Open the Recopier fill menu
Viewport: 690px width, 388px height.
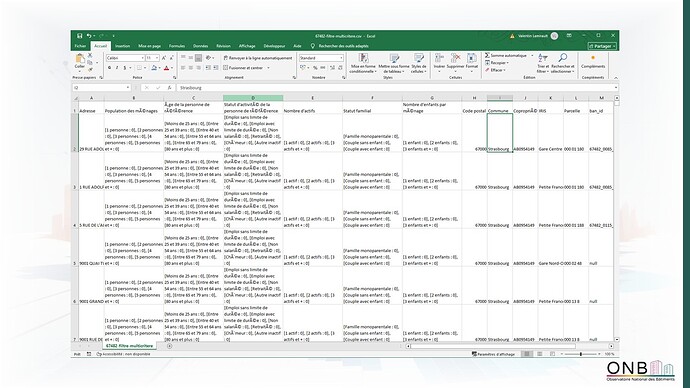point(496,63)
